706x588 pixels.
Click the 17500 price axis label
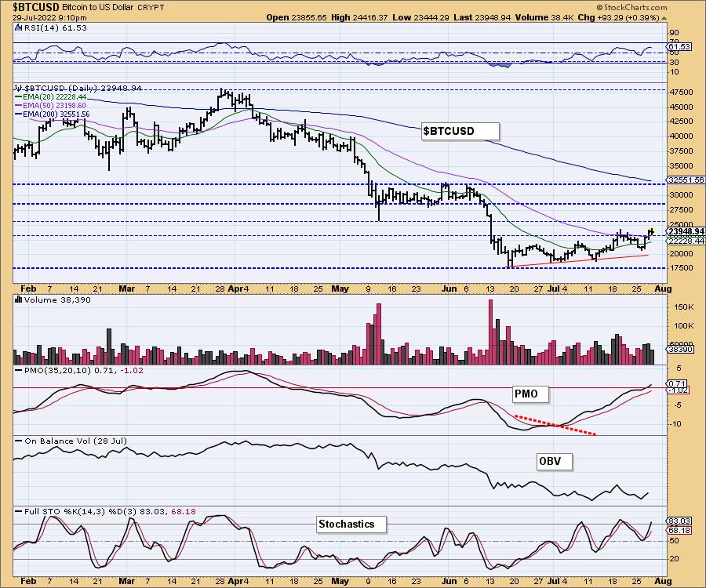click(x=681, y=267)
